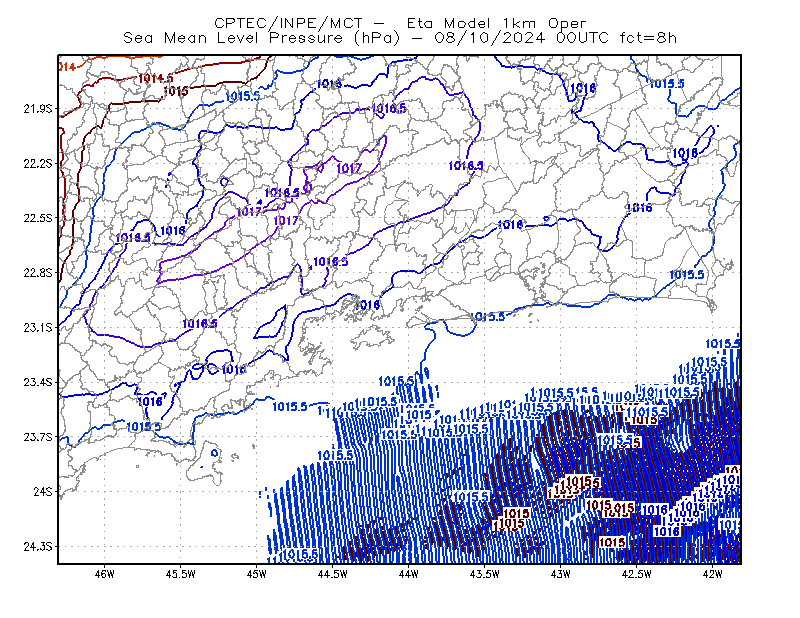Click the 1014.5 dark red contour label
The height and width of the screenshot is (618, 800).
tap(156, 78)
